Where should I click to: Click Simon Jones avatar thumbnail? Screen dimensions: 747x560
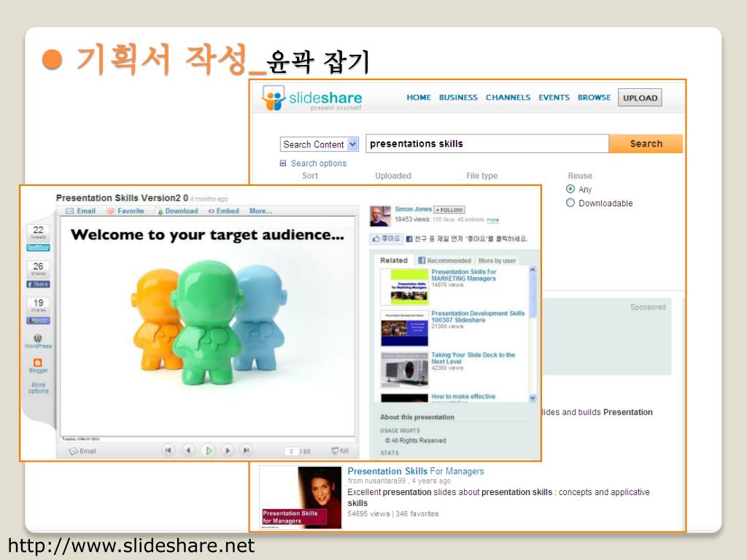tap(380, 216)
